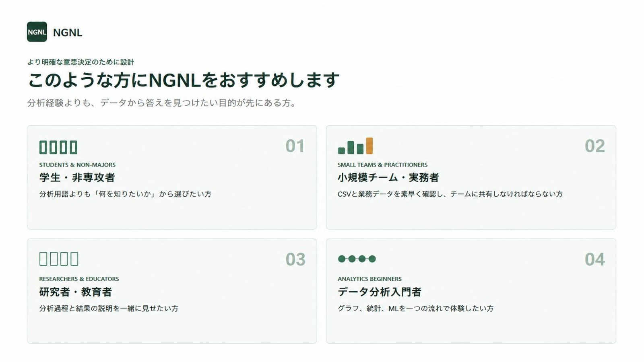Click the four connected dots icon in card 04

point(357,259)
